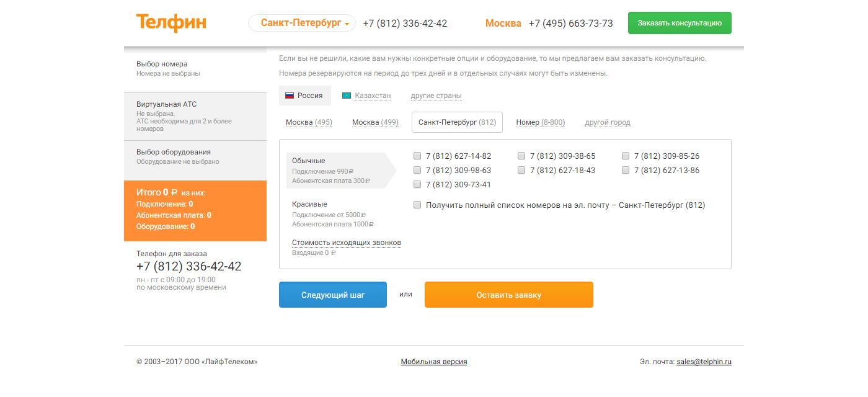Click the Оставить заявку button

pyautogui.click(x=509, y=295)
